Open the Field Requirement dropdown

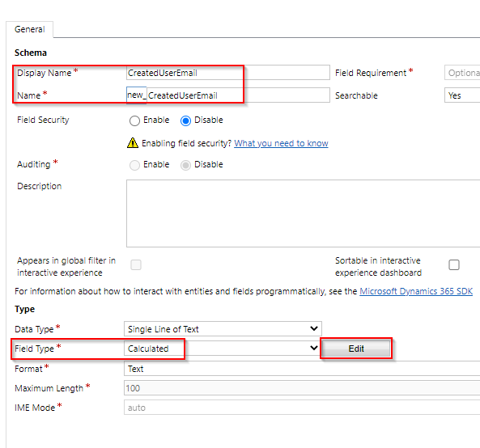click(x=462, y=73)
